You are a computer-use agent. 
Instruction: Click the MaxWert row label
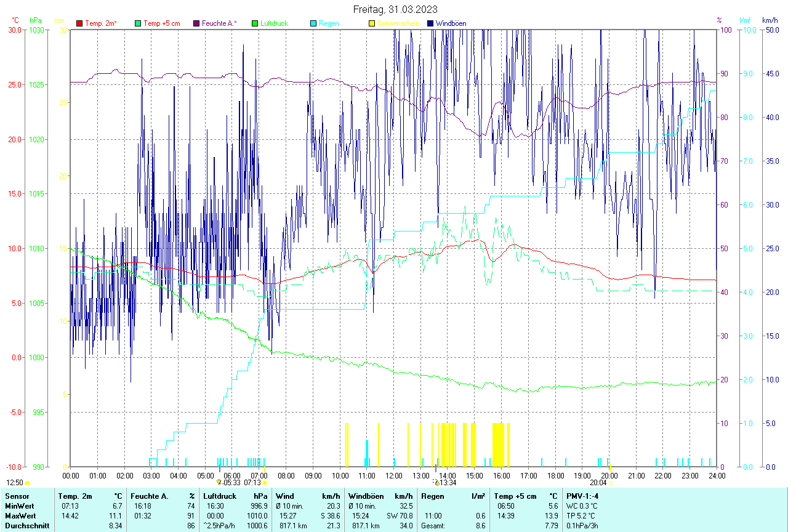20,516
